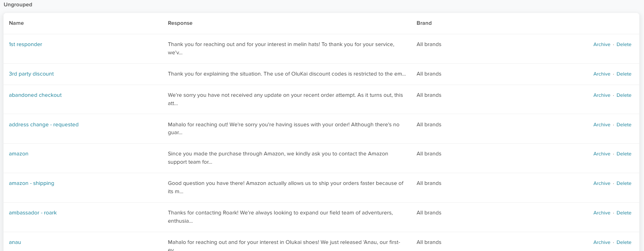This screenshot has height=251, width=644.
Task: Archive the '1st responder' reply
Action: pyautogui.click(x=602, y=44)
